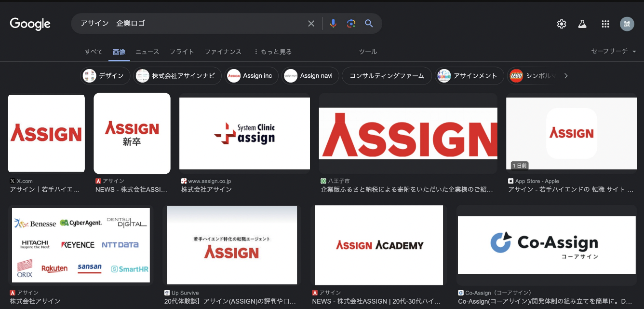
Task: Select the 株式会社アサインナビ filter chip
Action: click(177, 76)
